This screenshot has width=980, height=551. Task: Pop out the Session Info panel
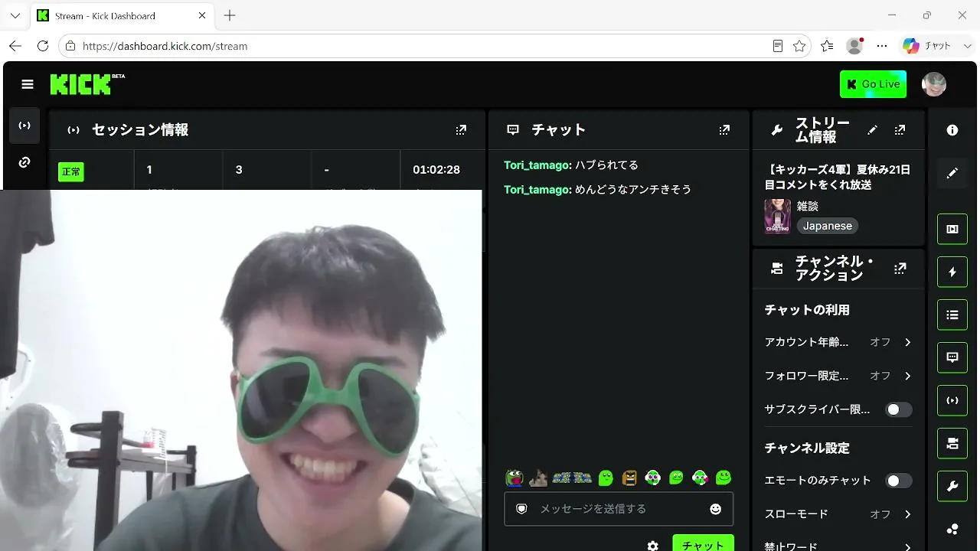461,130
